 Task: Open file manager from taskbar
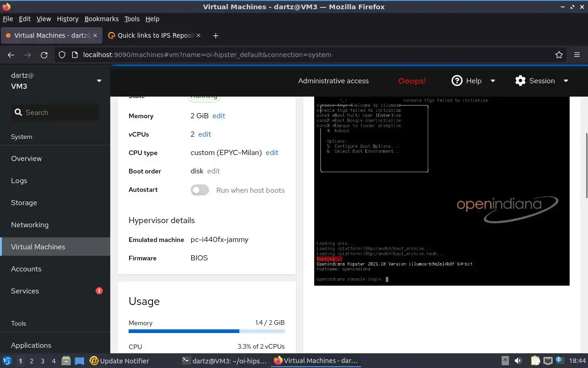pyautogui.click(x=66, y=361)
